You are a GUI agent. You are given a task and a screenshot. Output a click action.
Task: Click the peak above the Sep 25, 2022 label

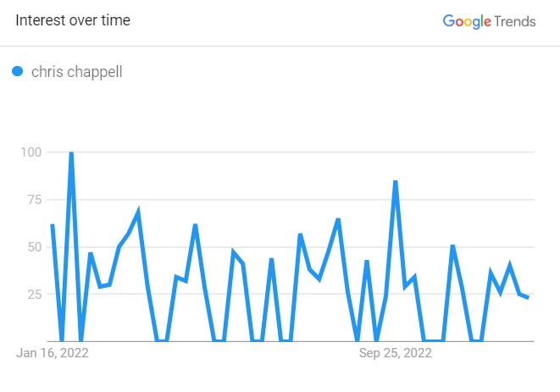pyautogui.click(x=396, y=182)
